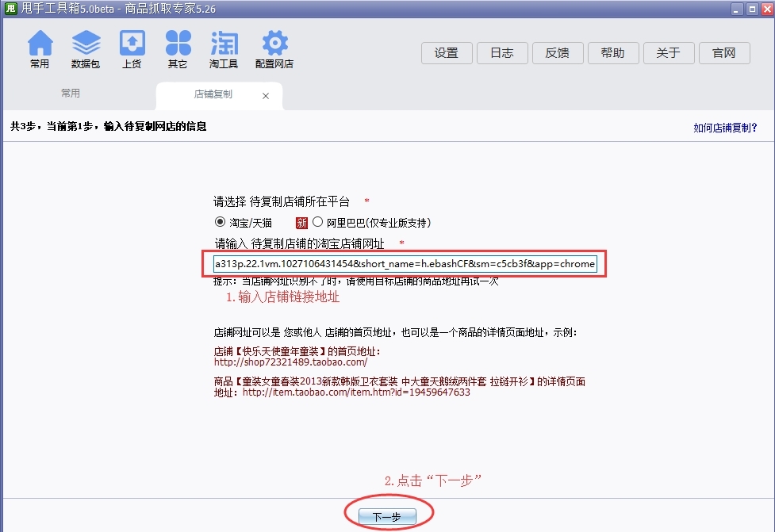Click the 其它 tools icon
Viewport: 775px width, 532px height.
point(178,48)
